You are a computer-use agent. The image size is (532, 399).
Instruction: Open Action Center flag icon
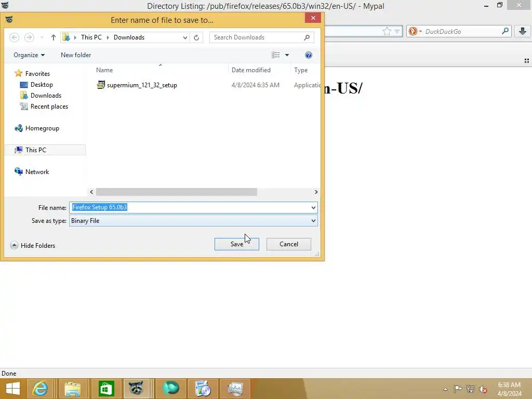point(458,389)
